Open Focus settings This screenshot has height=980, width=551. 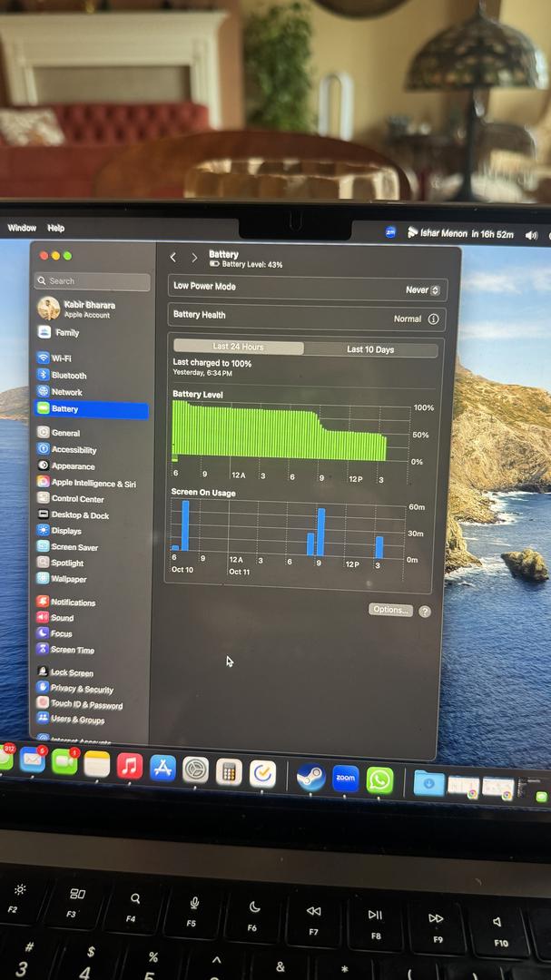click(62, 633)
